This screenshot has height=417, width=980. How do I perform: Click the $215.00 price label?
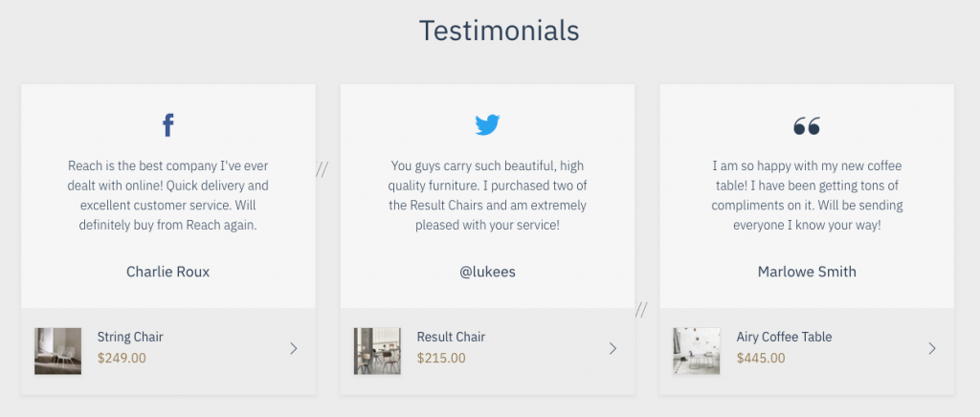[441, 359]
